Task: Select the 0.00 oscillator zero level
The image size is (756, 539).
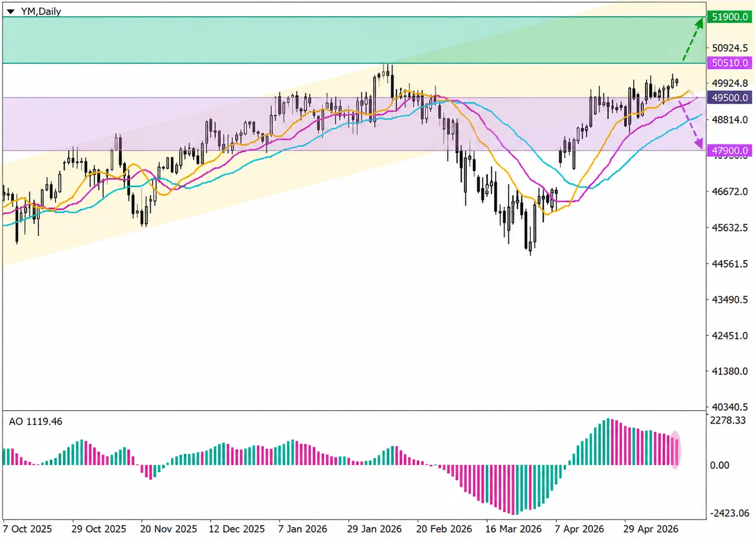Action: pyautogui.click(x=719, y=465)
